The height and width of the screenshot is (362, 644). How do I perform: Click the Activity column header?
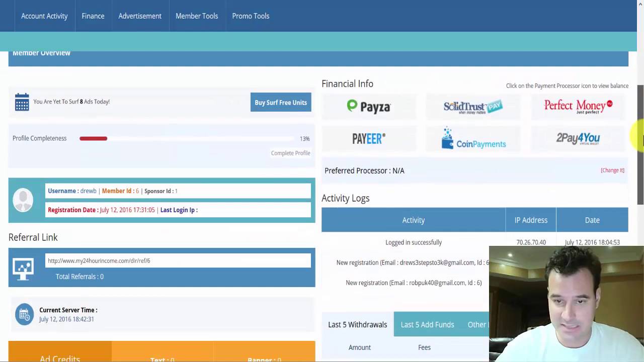pyautogui.click(x=414, y=220)
